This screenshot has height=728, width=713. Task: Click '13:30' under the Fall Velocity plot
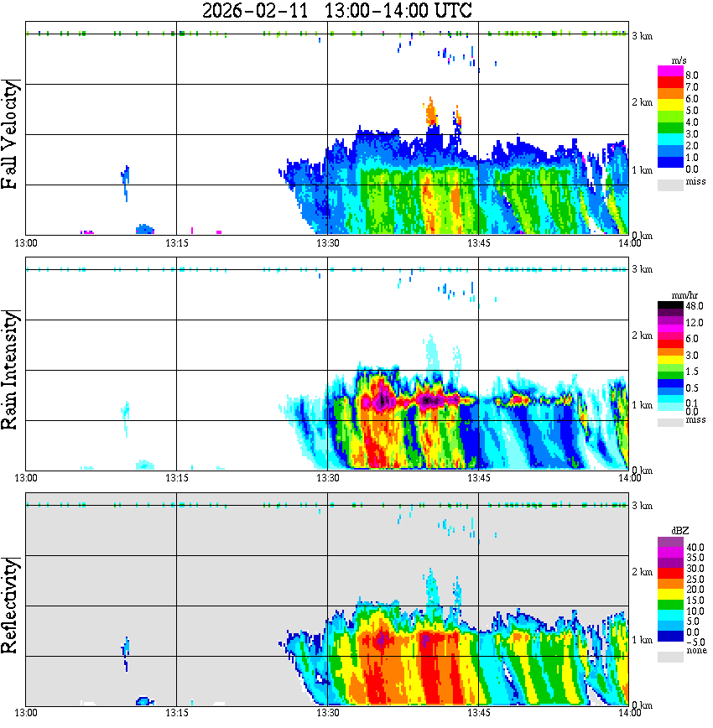pos(328,243)
